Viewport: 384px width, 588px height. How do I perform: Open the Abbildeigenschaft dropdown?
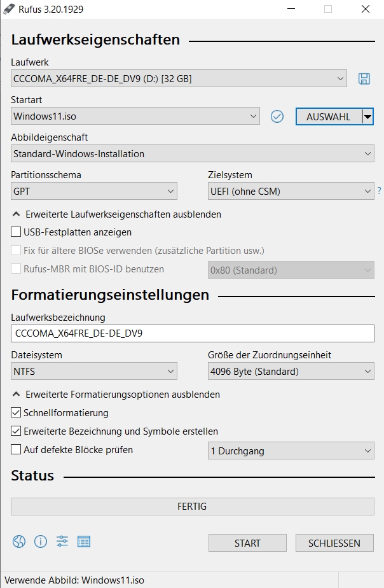(193, 154)
